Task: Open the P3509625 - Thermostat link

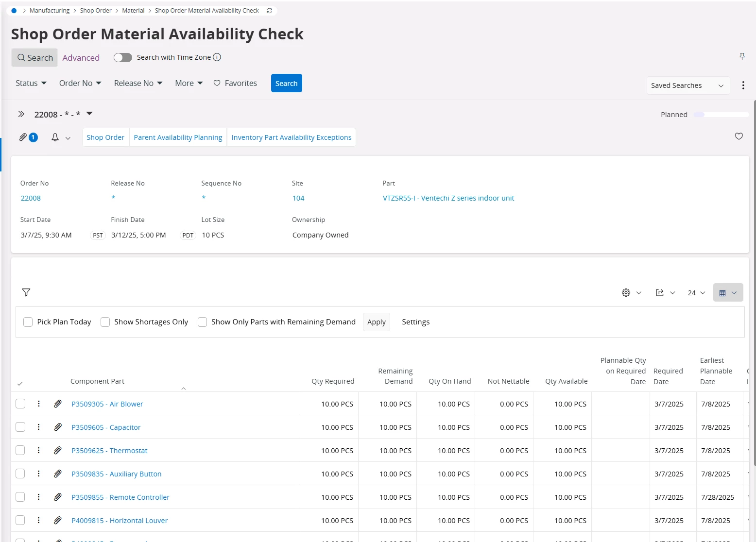Action: [x=109, y=451]
